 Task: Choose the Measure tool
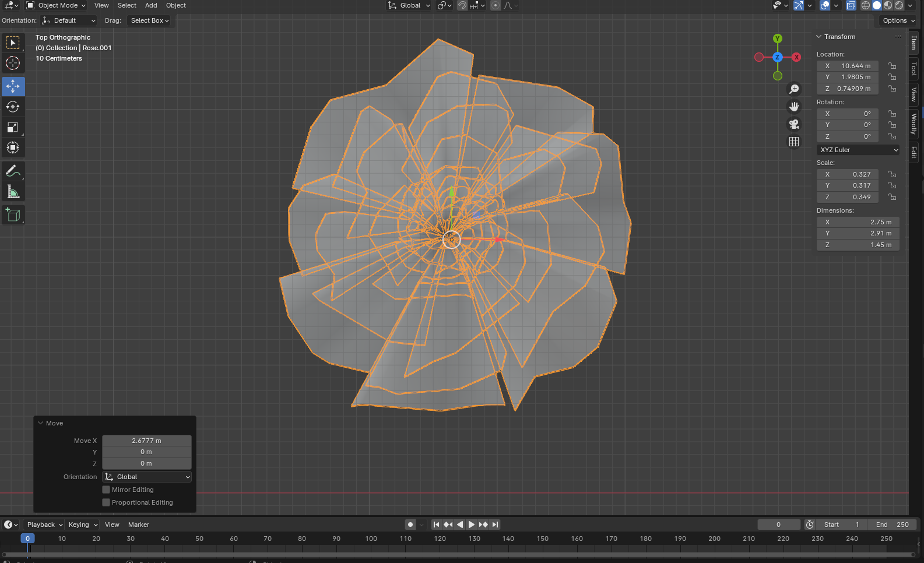pos(13,192)
